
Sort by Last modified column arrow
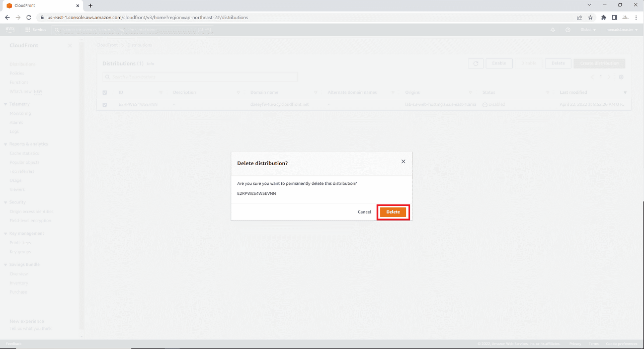click(625, 93)
